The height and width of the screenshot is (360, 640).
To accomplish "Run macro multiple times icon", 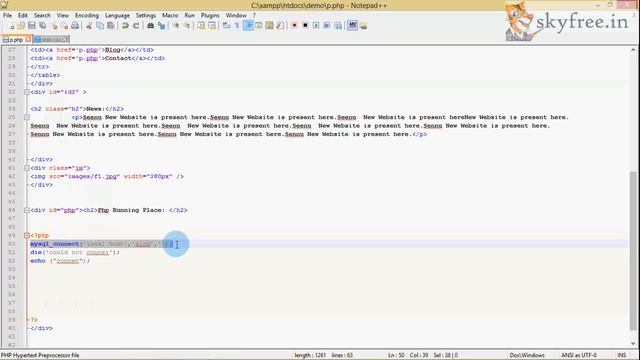I will click(x=327, y=26).
